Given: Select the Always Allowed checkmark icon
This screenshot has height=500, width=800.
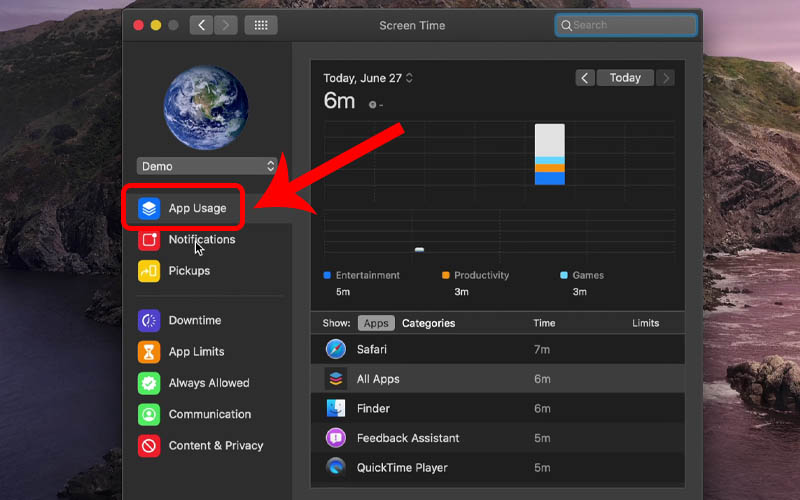Looking at the screenshot, I should (x=149, y=383).
